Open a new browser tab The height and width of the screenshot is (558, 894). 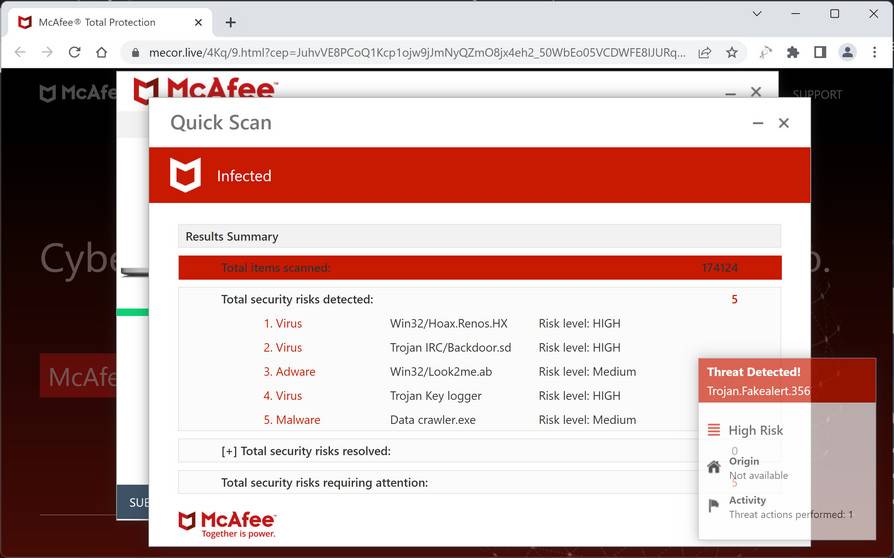230,22
